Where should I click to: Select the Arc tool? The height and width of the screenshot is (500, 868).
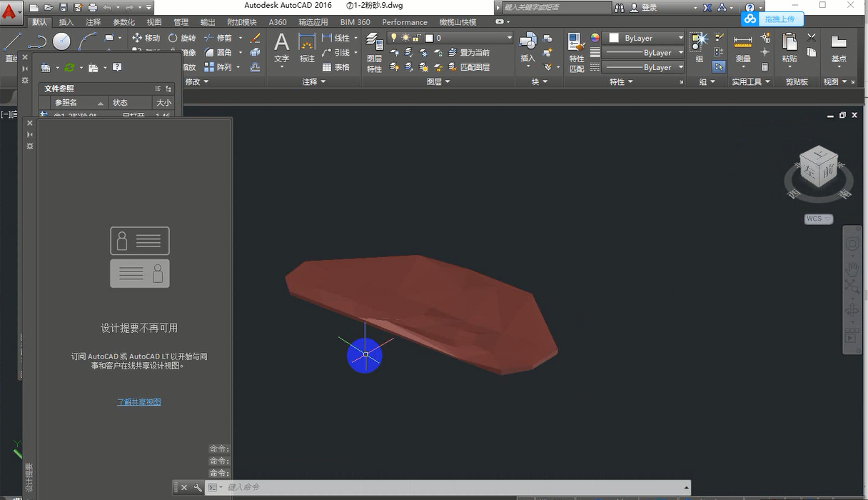tap(87, 42)
